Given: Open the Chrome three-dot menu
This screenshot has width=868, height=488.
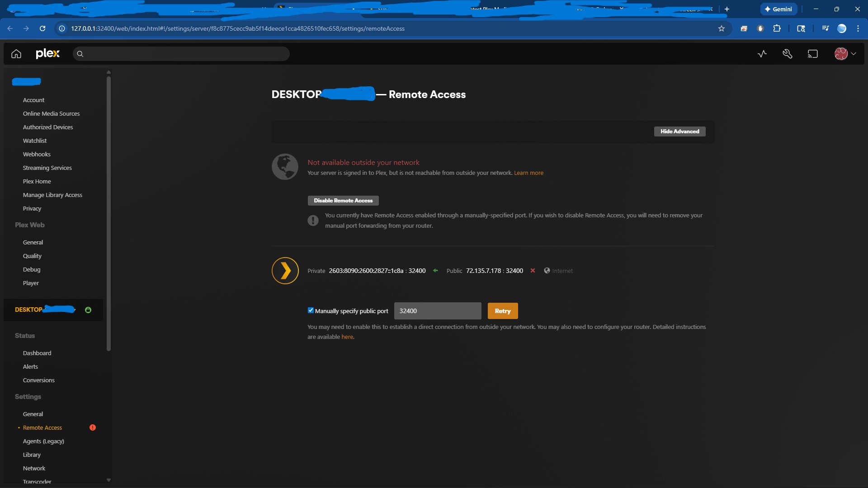Looking at the screenshot, I should click(858, 28).
